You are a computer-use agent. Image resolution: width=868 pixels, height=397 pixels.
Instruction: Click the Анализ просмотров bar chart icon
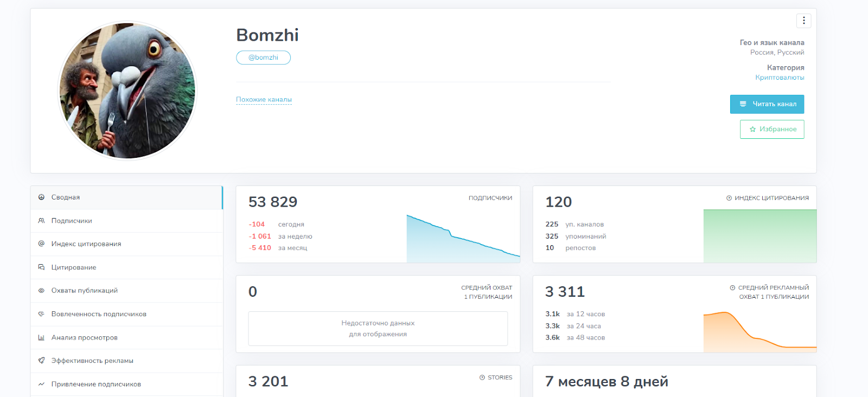point(41,337)
